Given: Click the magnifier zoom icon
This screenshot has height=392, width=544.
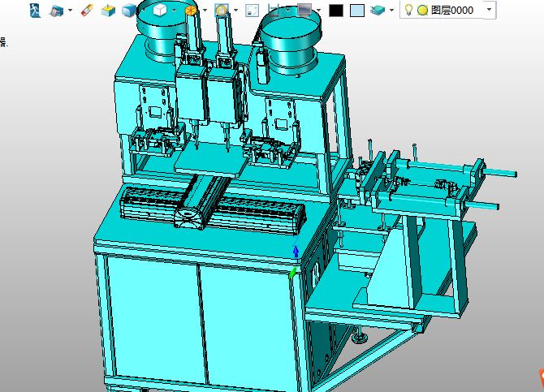Looking at the screenshot, I should [x=222, y=11].
